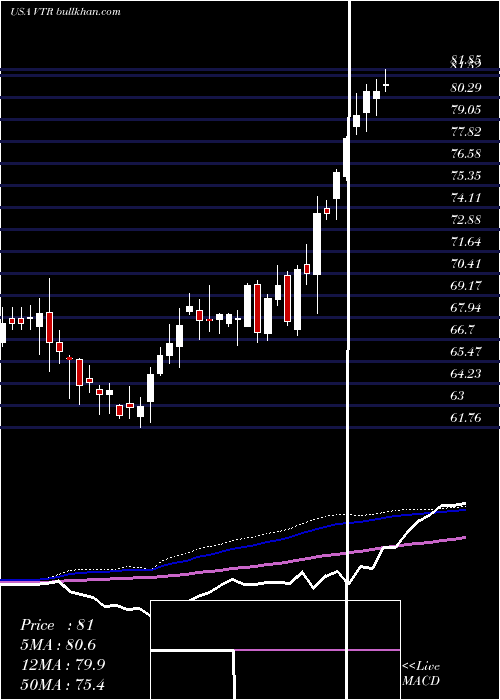Click the 74.11 price axis label
The height and width of the screenshot is (700, 500).
466,198
